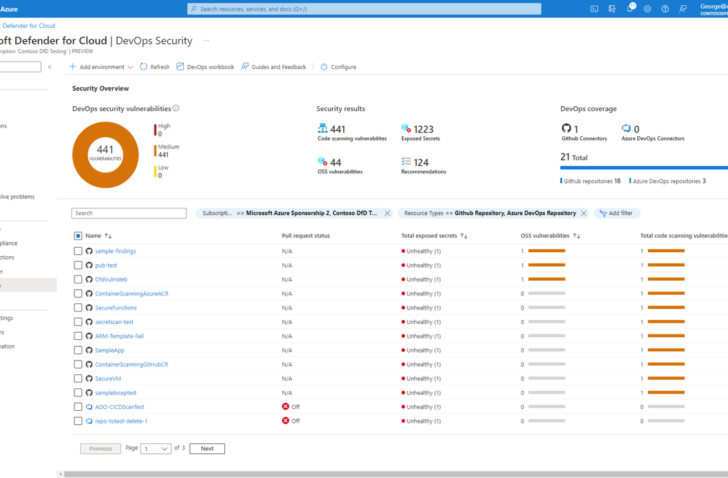The image size is (728, 478).
Task: Click Pull request status column header
Action: pos(306,236)
